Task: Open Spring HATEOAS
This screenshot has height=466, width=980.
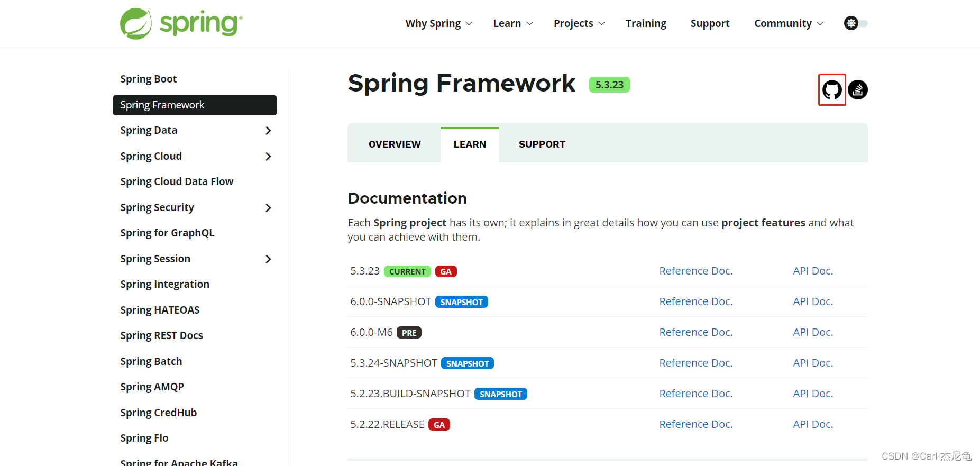Action: tap(160, 310)
